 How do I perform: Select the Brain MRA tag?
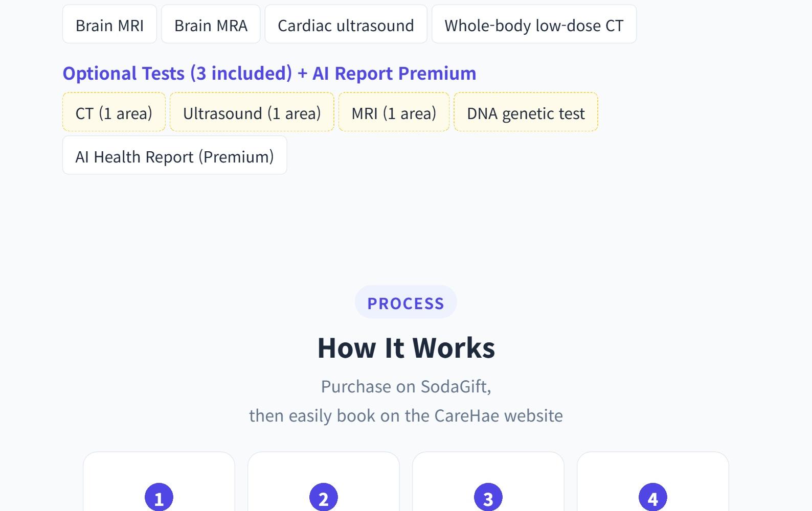(x=211, y=25)
